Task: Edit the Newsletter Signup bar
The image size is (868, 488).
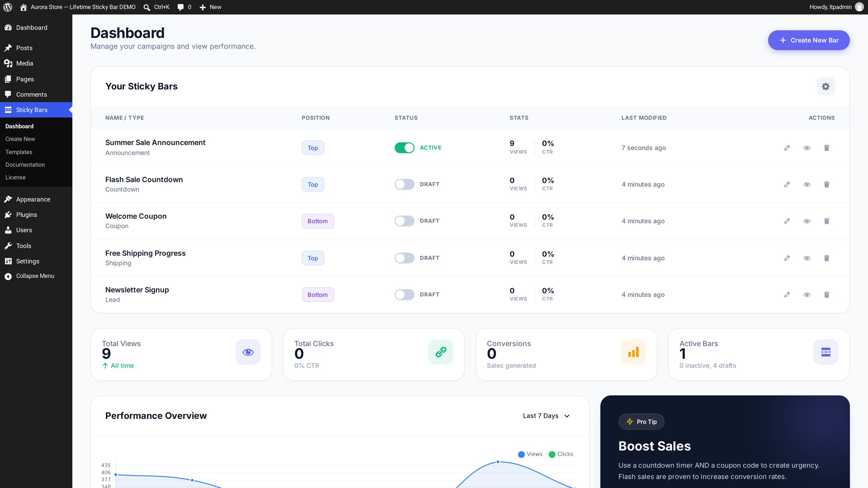Action: 787,295
